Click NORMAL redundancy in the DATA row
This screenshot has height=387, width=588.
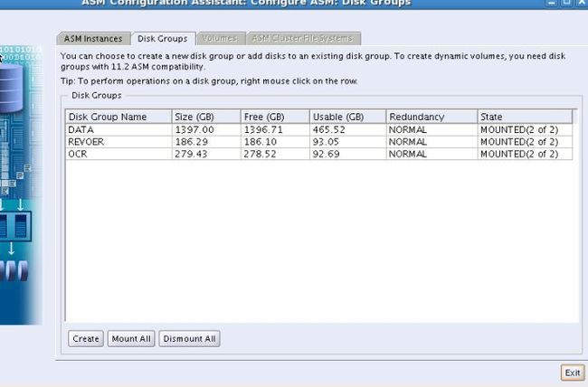pos(408,129)
